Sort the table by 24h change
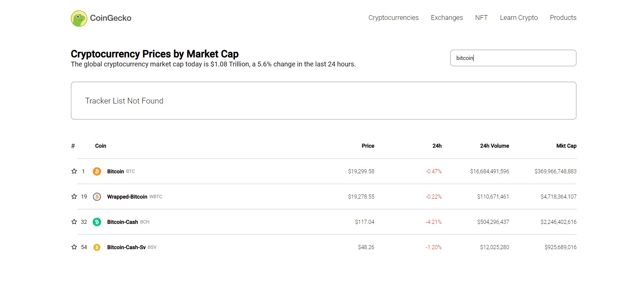This screenshot has width=644, height=299. click(x=437, y=146)
